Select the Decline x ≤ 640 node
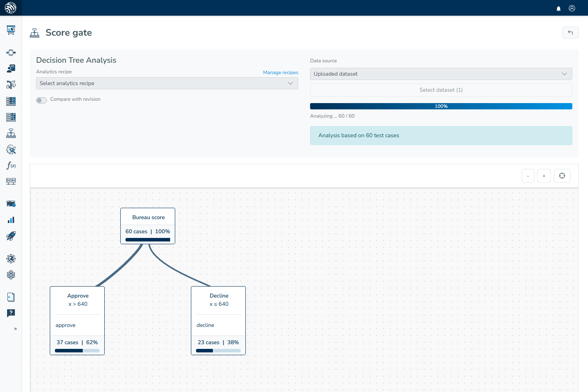The image size is (588, 392). click(218, 321)
